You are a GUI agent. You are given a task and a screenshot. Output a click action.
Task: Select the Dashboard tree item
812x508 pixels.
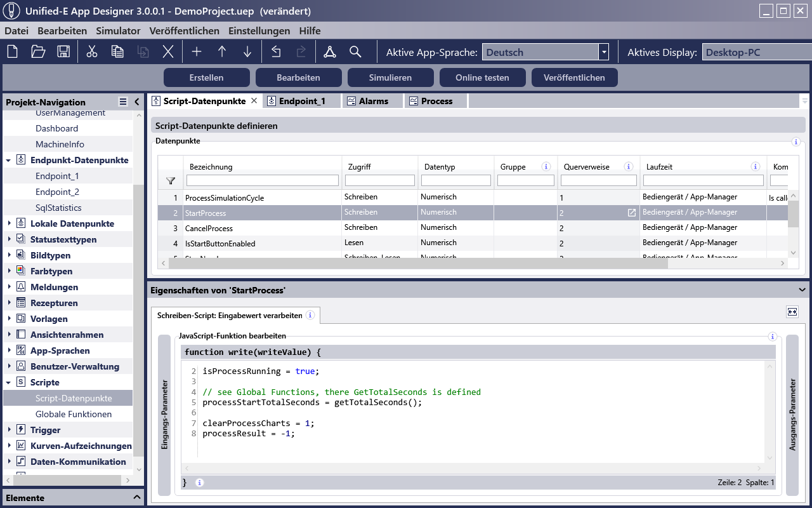point(57,128)
